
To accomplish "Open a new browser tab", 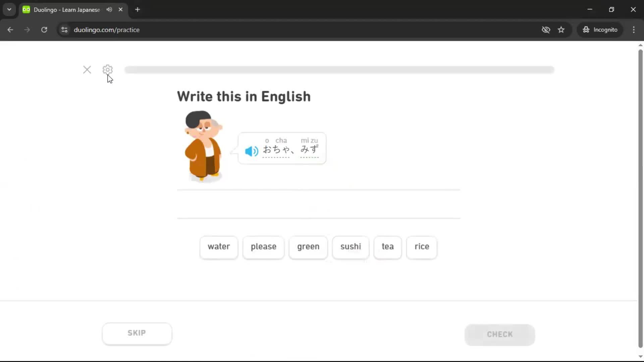I will point(138,9).
